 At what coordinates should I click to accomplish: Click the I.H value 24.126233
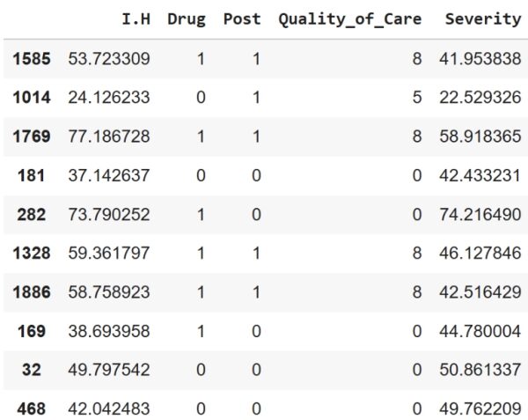click(x=108, y=98)
